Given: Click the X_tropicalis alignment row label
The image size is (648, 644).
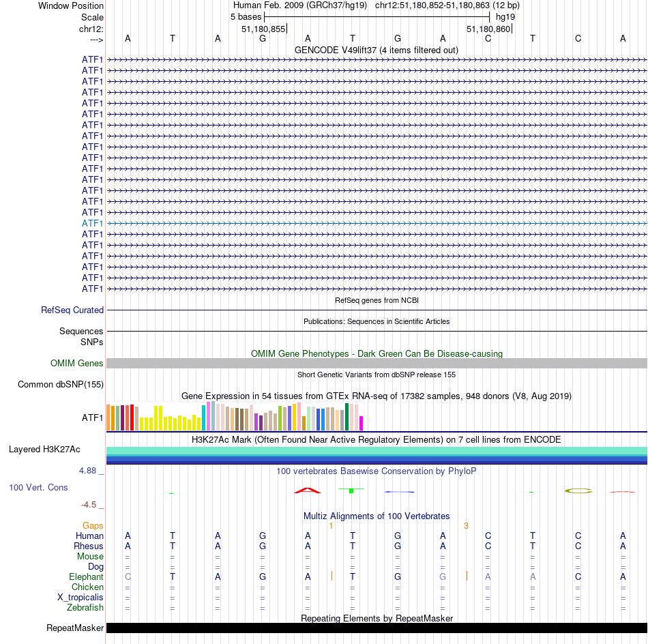Looking at the screenshot, I should coord(80,598).
